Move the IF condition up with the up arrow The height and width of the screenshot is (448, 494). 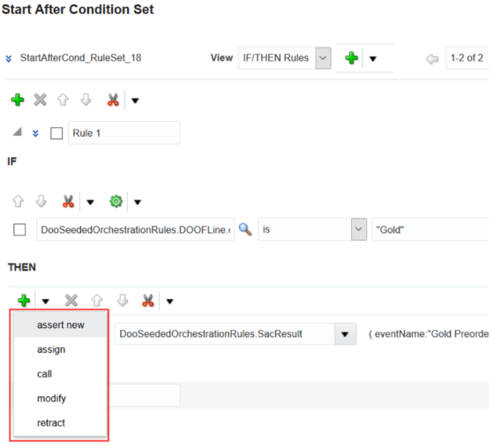tap(18, 201)
